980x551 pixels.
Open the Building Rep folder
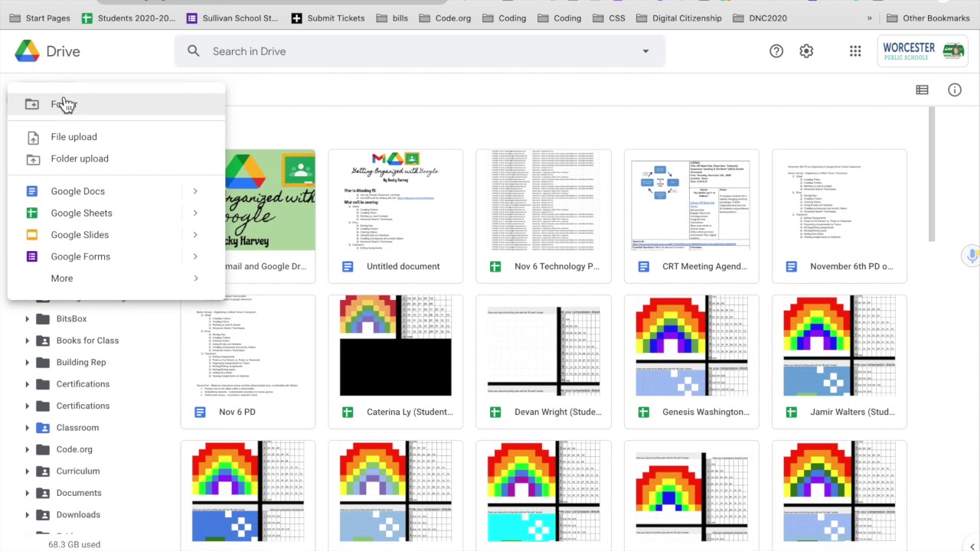81,362
